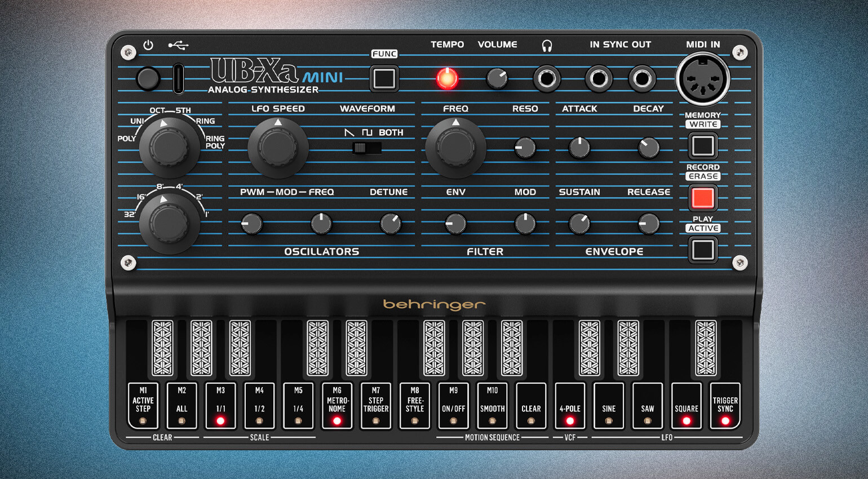Click the Volume knob
This screenshot has height=479, width=868.
[497, 78]
